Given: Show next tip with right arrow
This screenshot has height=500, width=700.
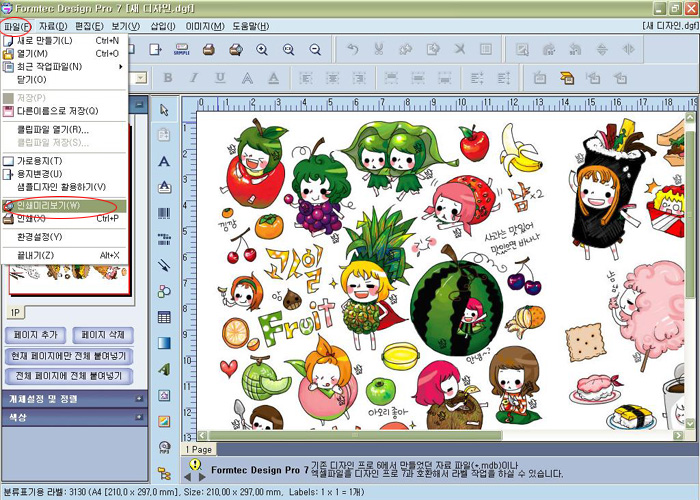Looking at the screenshot, I should tap(202, 477).
